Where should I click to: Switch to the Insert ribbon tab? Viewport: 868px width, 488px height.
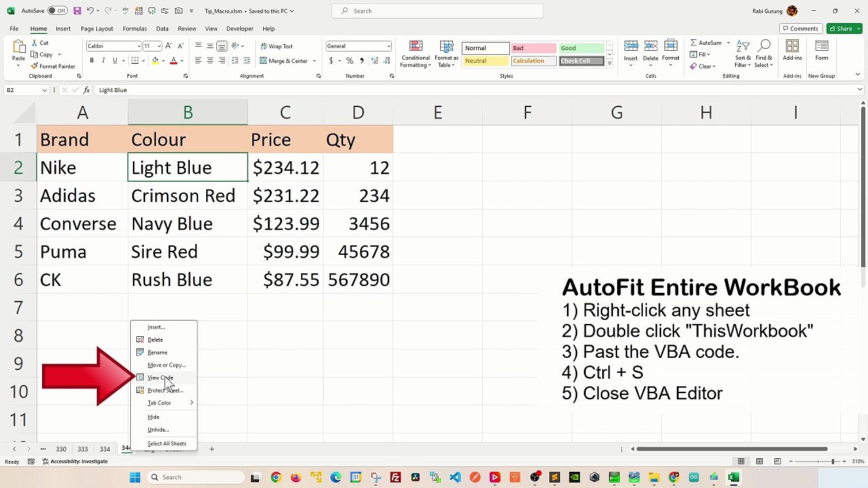[x=63, y=28]
